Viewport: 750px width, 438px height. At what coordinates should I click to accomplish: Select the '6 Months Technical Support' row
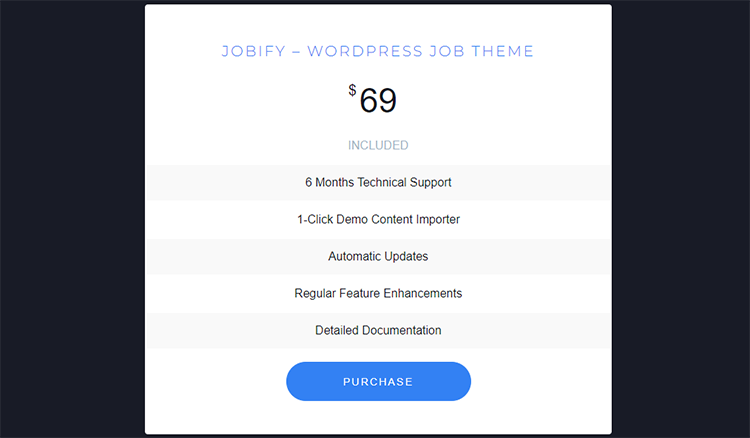tap(378, 182)
